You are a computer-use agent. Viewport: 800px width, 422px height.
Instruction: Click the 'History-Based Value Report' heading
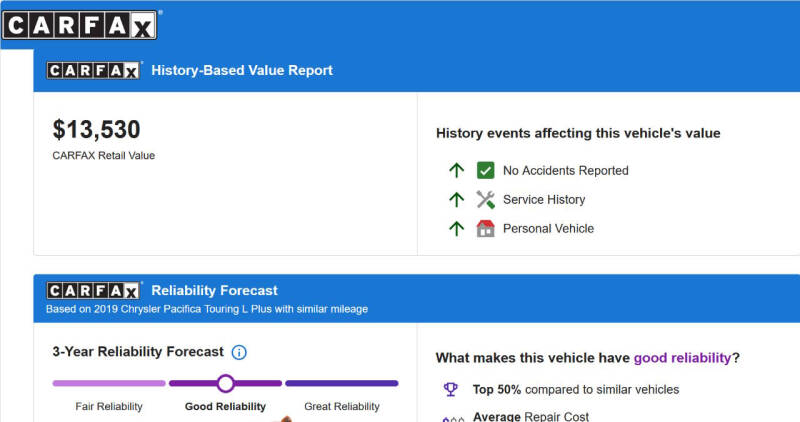point(242,70)
